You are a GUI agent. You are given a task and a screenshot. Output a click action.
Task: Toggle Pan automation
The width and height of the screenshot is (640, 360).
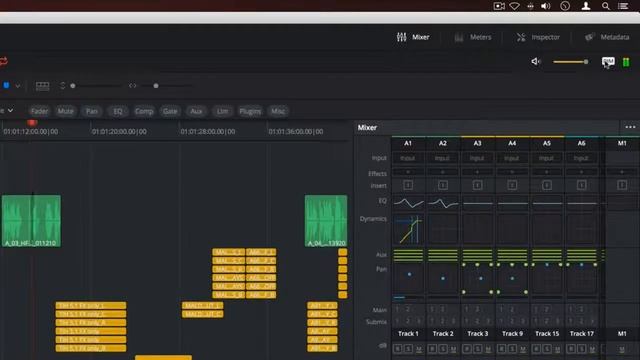tap(92, 111)
